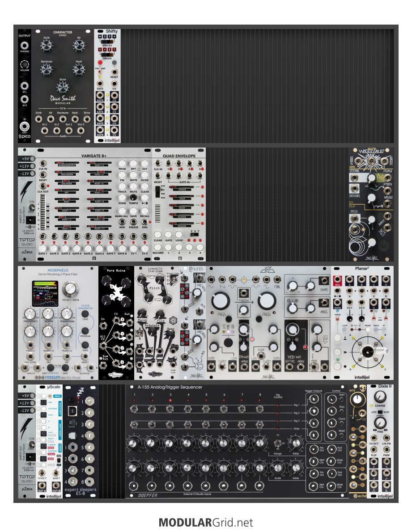Flip the LFO/VCO switch on the Dixie II
This screenshot has width=412, height=532.
(380, 412)
